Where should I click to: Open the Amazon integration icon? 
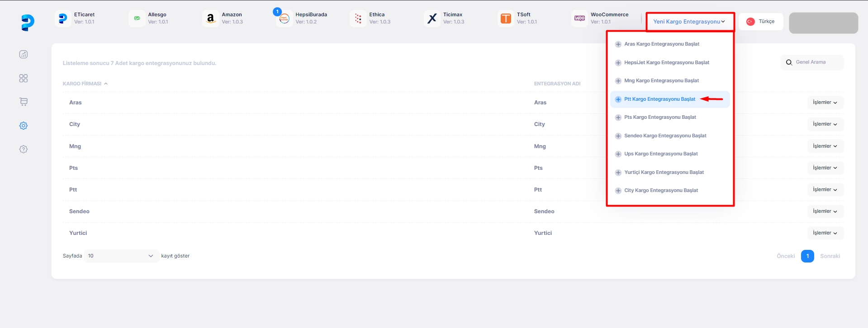[210, 19]
